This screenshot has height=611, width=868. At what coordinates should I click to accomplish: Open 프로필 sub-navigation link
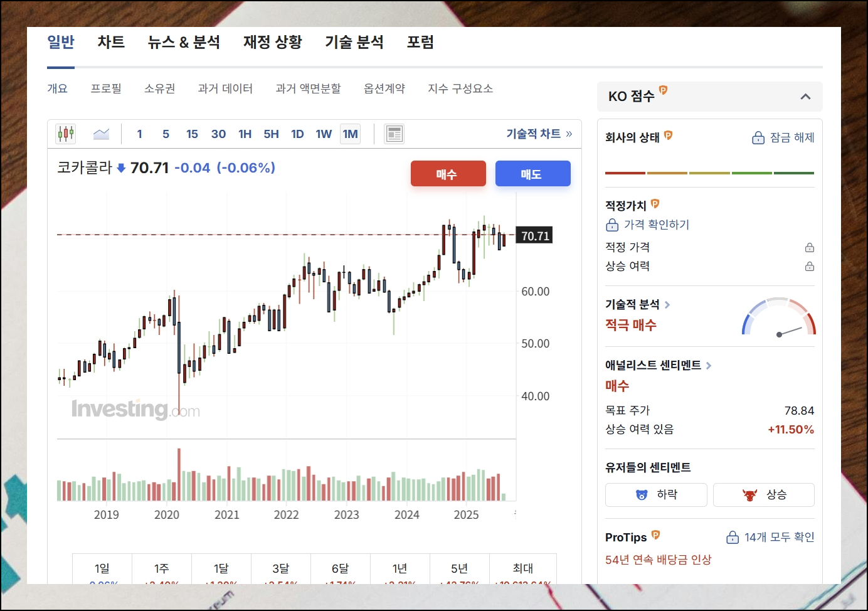(106, 88)
